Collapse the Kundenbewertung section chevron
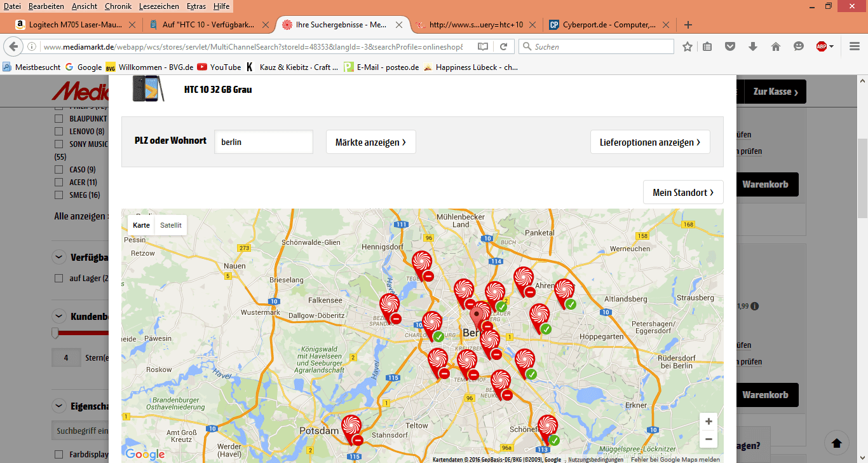868x463 pixels. [58, 316]
